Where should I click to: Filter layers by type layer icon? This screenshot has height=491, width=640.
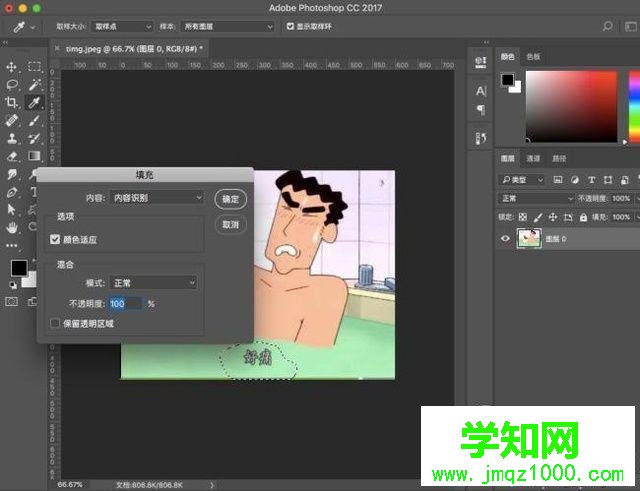point(591,180)
